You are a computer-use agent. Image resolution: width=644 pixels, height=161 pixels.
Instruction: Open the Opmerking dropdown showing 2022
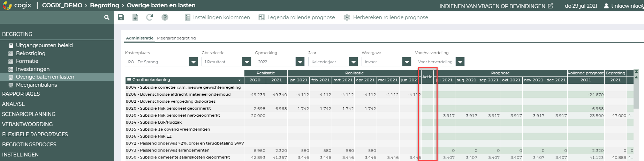(x=300, y=62)
